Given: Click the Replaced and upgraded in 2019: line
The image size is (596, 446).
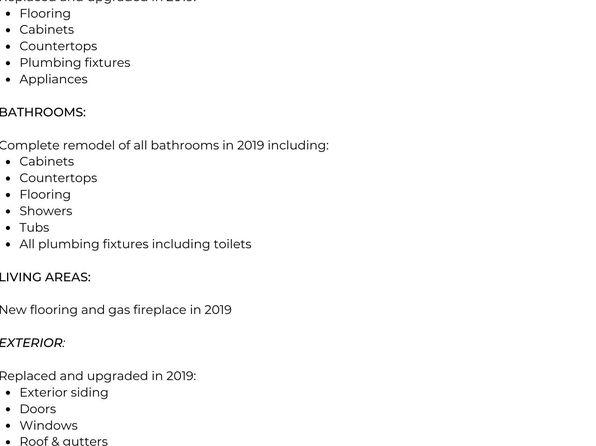Looking at the screenshot, I should click(x=98, y=376).
